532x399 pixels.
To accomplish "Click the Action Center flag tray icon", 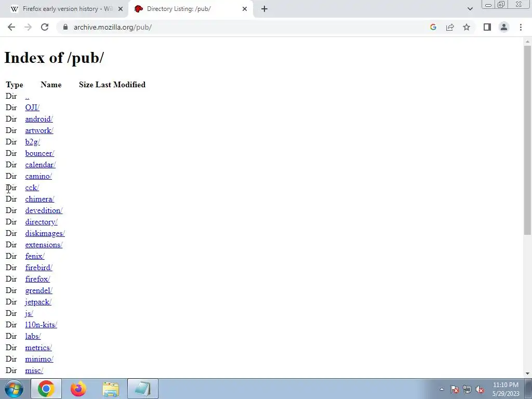I will tap(454, 389).
